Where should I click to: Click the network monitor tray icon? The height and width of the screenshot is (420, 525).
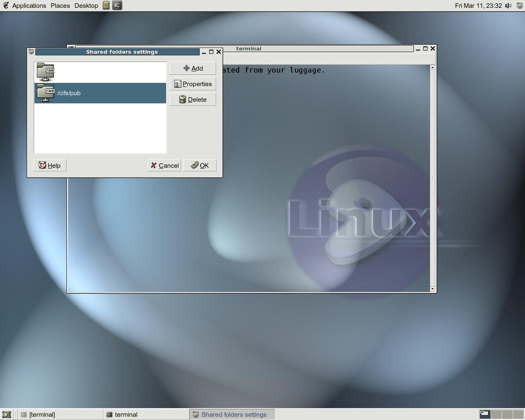[520, 6]
